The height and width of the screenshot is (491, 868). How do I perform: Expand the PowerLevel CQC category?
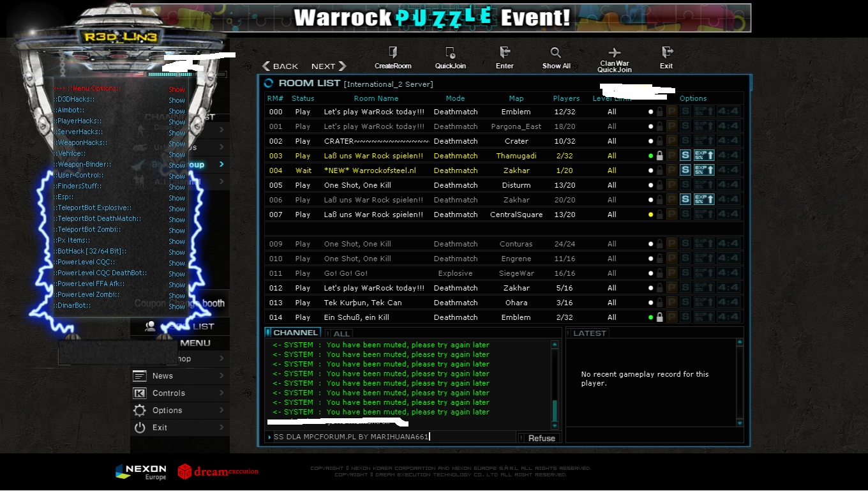[85, 262]
